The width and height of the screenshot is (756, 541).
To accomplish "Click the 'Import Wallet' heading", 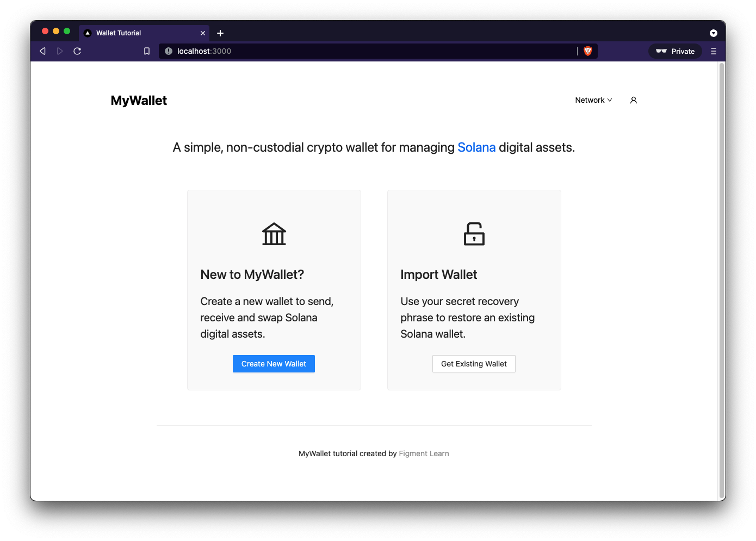I will point(439,275).
